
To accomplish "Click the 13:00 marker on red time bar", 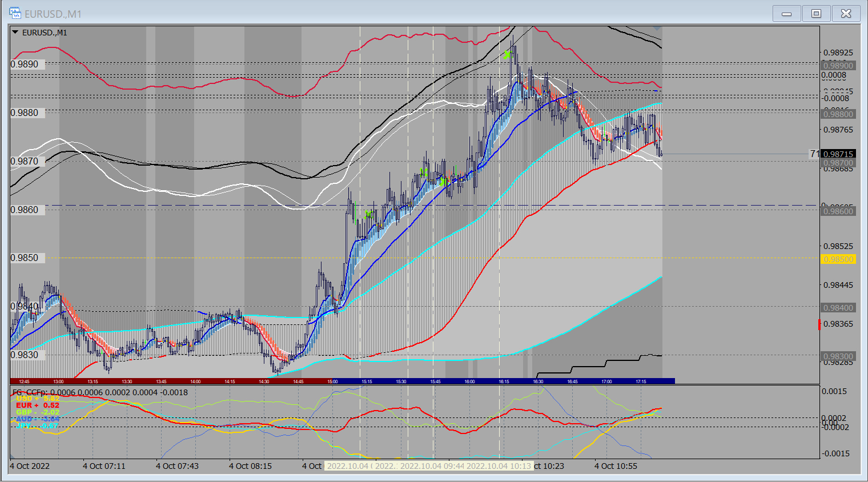I will coord(58,381).
